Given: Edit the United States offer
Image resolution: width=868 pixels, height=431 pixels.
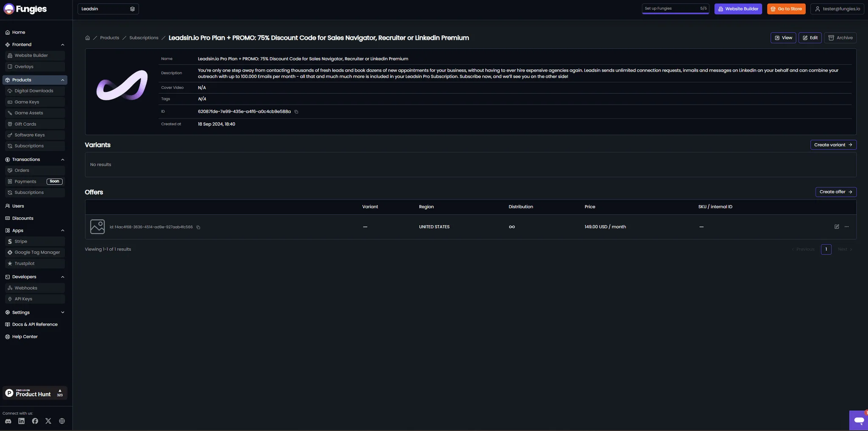Looking at the screenshot, I should (x=837, y=227).
